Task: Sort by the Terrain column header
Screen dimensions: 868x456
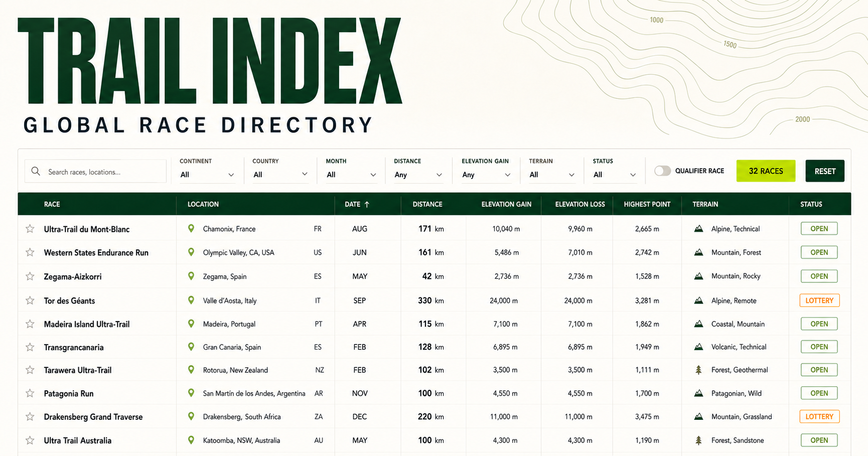Action: click(705, 204)
